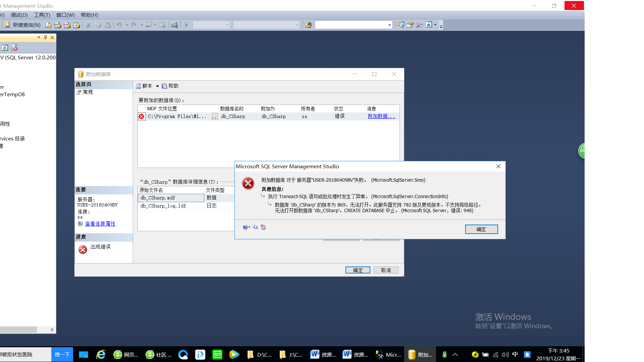Click the web browser window toolbar icon

pos(429,25)
